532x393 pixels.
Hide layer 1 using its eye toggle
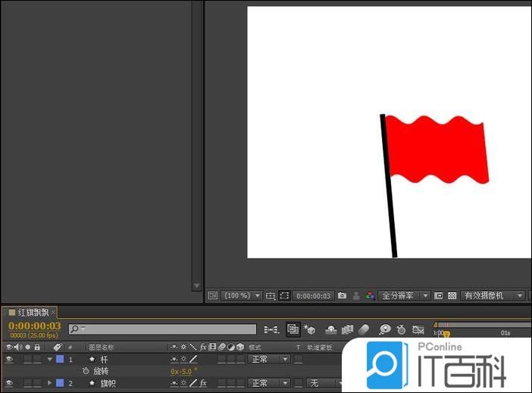(9, 359)
